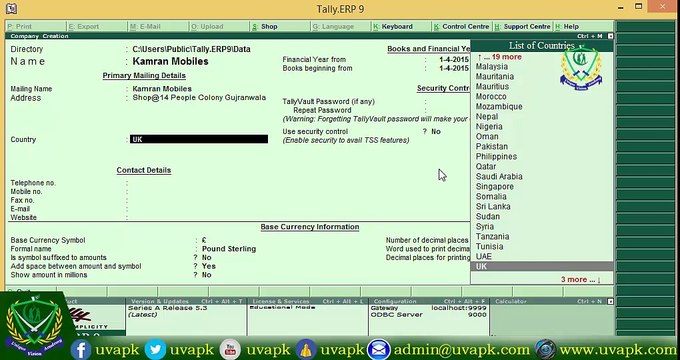Open the Version & Updates panel header

click(x=186, y=301)
